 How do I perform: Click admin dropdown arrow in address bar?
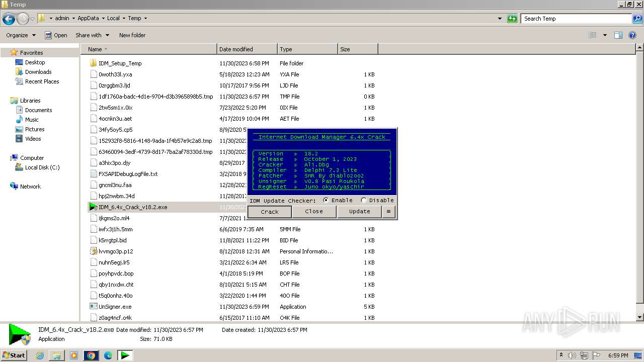73,19
